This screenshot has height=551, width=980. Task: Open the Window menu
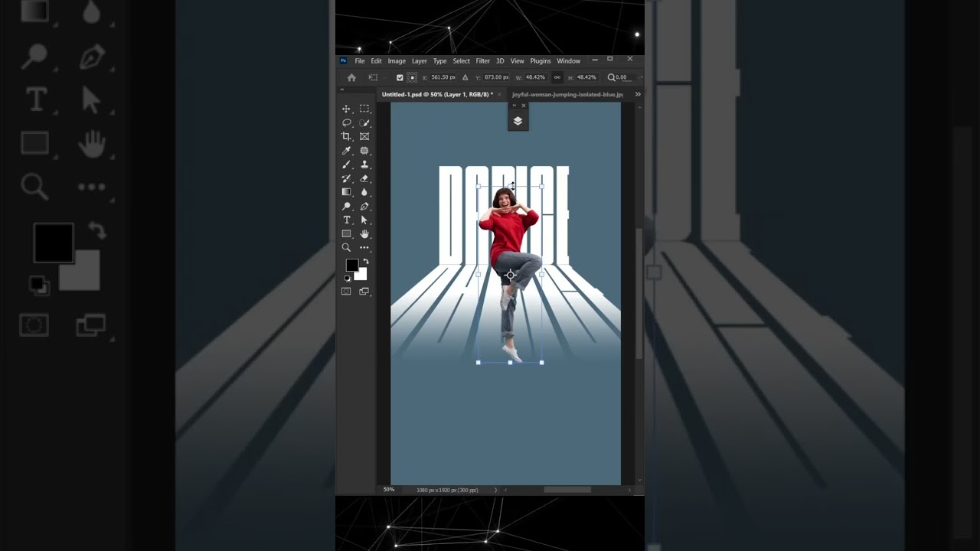click(x=568, y=61)
